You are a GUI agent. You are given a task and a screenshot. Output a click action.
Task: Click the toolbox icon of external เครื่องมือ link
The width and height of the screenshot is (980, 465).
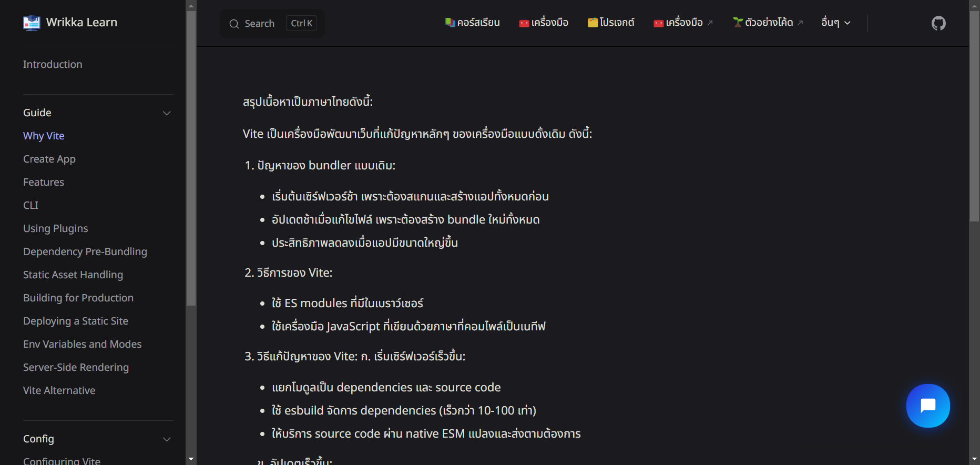pyautogui.click(x=658, y=23)
